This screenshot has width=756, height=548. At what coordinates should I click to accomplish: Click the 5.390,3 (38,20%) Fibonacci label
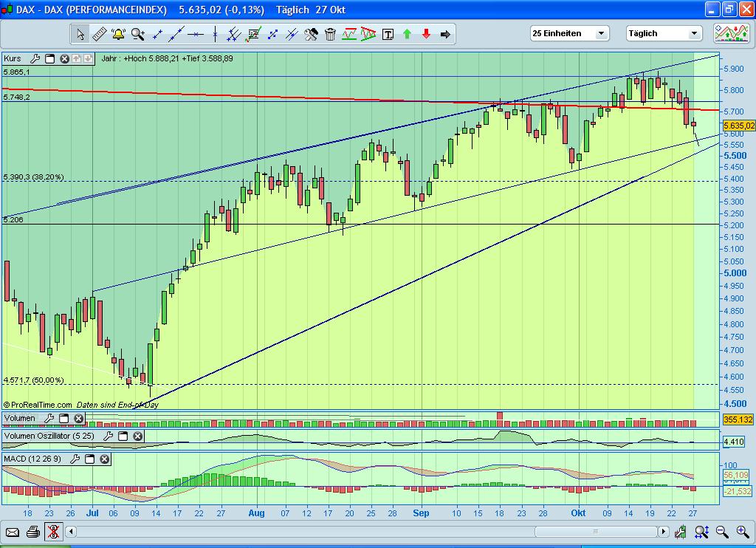[x=33, y=177]
